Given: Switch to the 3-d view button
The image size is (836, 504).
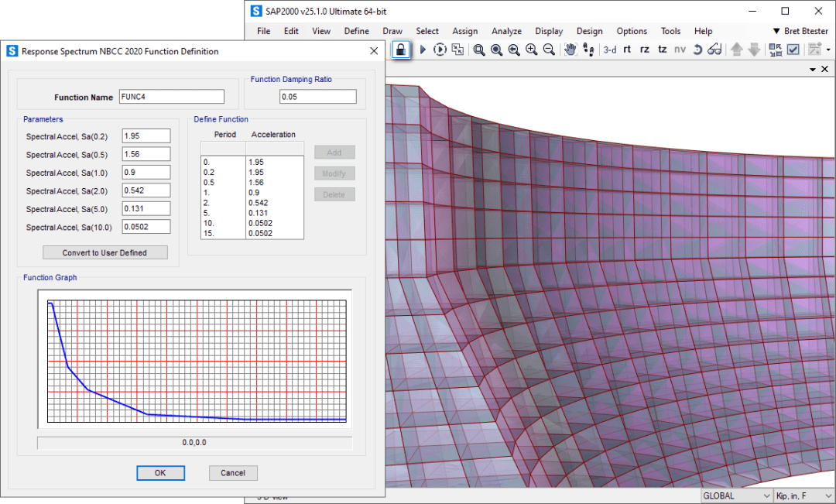Looking at the screenshot, I should pyautogui.click(x=610, y=50).
